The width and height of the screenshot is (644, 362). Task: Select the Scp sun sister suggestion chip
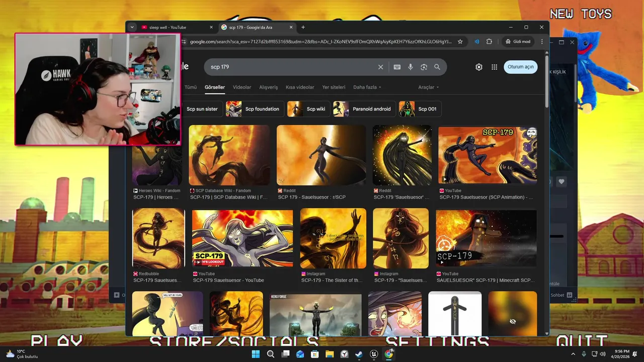click(x=202, y=109)
